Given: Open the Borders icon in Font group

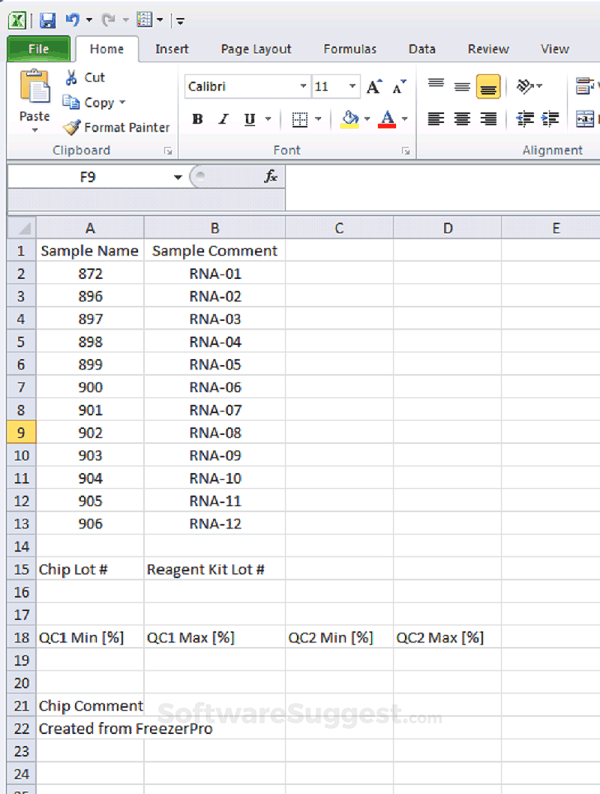Looking at the screenshot, I should coord(299,120).
